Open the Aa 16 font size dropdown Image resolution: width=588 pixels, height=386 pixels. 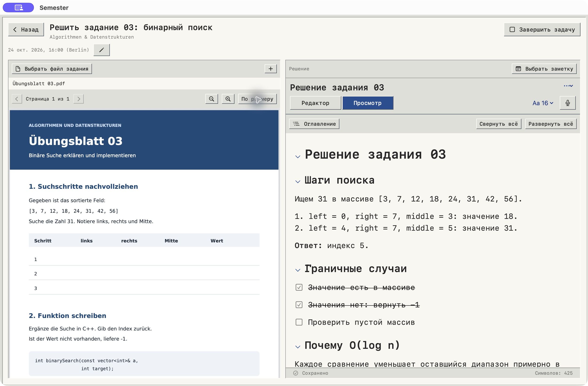click(x=543, y=103)
